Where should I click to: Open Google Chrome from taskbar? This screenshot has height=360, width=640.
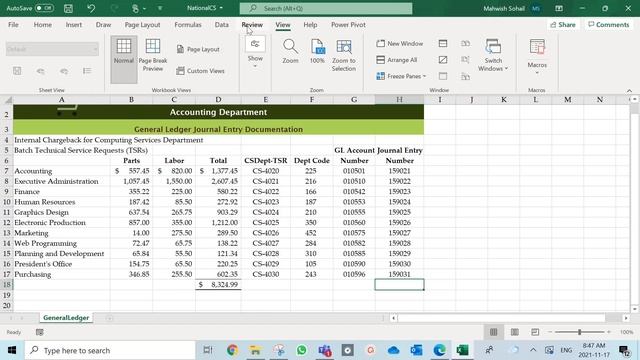tap(232, 350)
